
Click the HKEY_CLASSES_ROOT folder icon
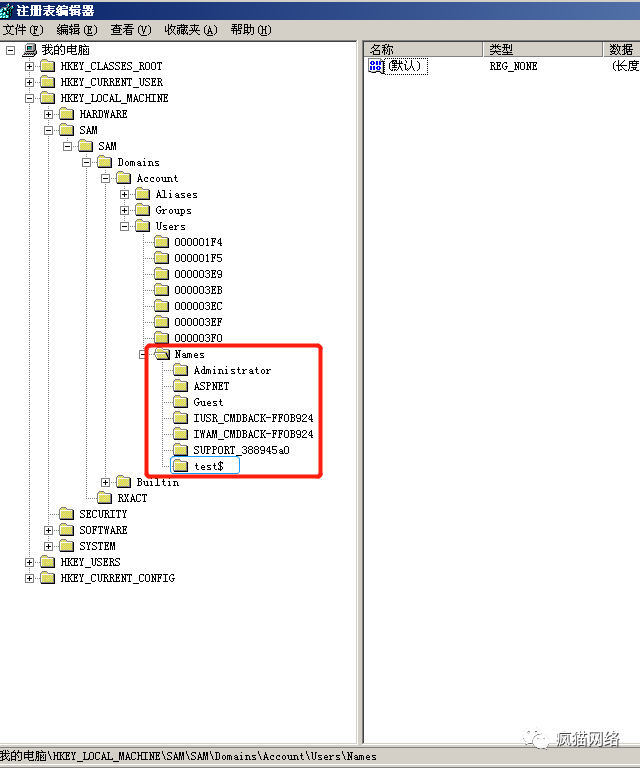pyautogui.click(x=47, y=66)
